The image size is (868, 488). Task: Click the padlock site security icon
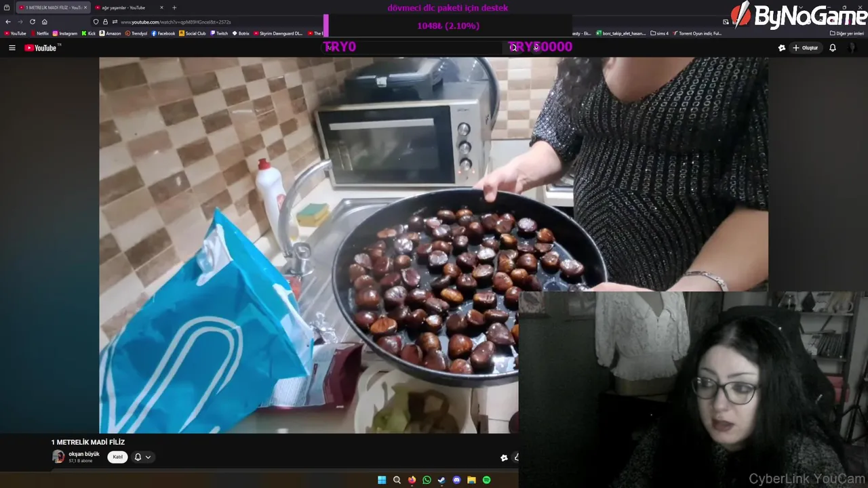coord(105,22)
